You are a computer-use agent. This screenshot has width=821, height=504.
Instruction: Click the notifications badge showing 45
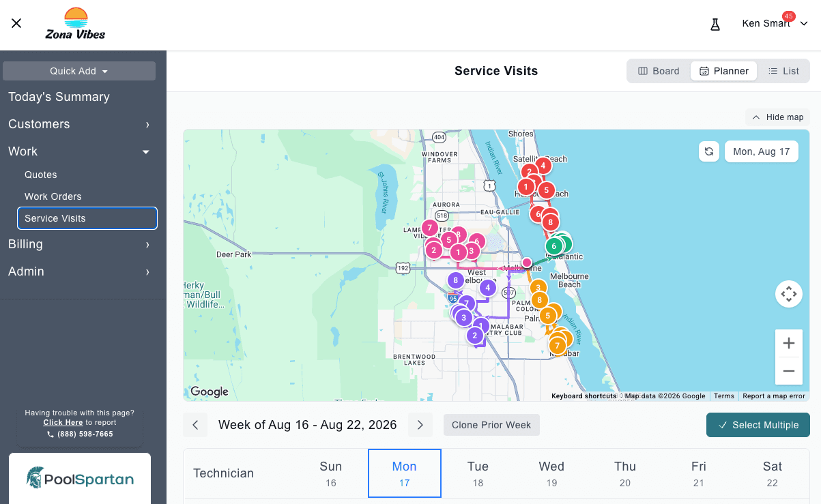pyautogui.click(x=789, y=16)
